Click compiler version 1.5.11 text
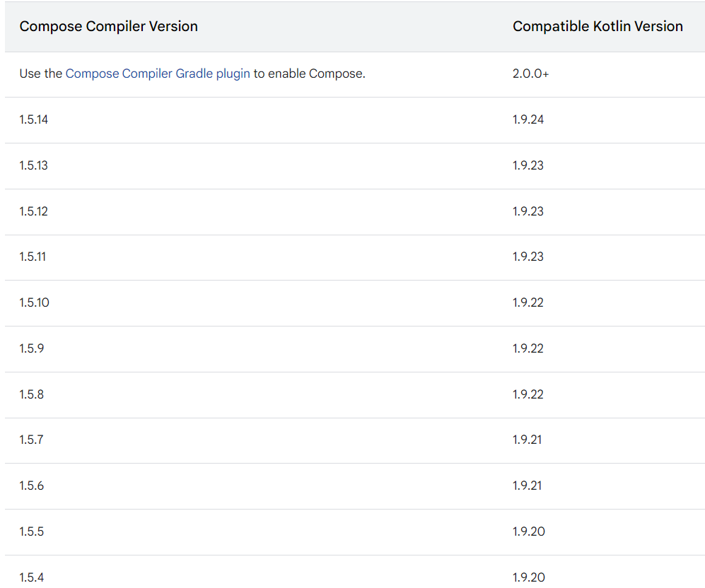 [33, 257]
